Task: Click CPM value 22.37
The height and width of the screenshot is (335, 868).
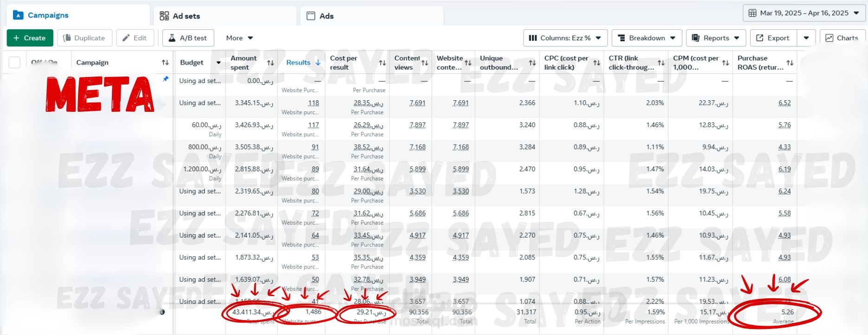Action: pos(713,103)
